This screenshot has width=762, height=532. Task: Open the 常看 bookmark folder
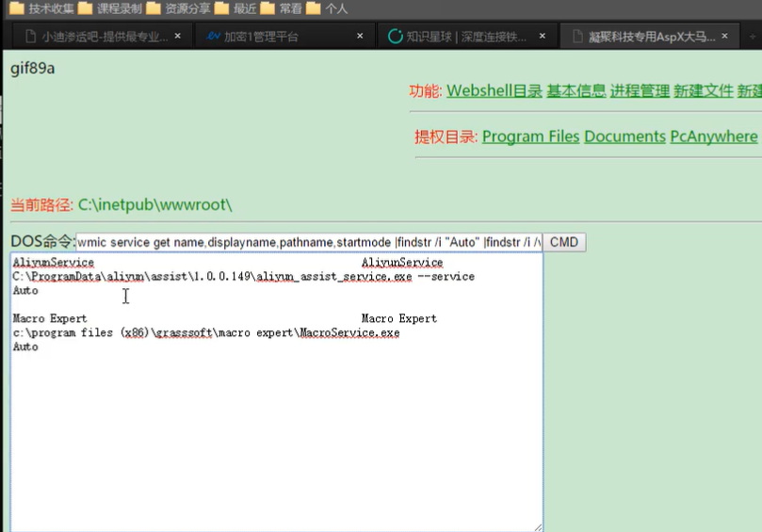[282, 8]
